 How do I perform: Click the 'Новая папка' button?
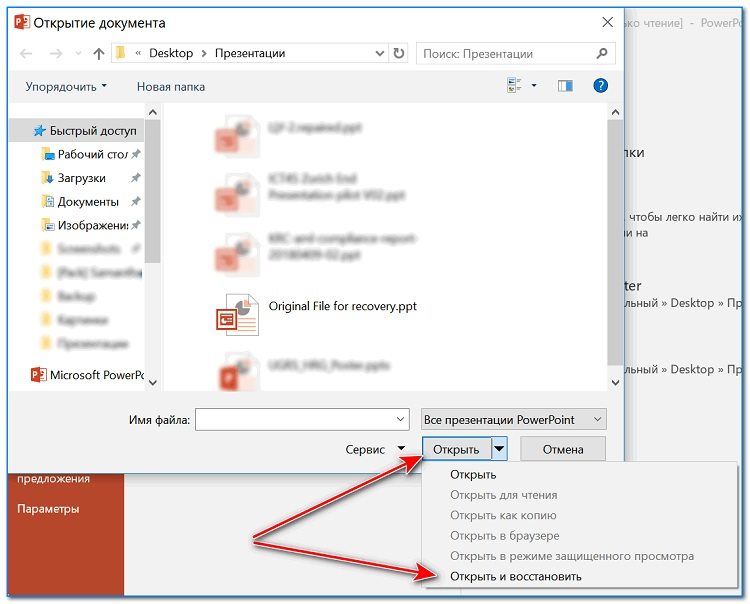(x=171, y=87)
